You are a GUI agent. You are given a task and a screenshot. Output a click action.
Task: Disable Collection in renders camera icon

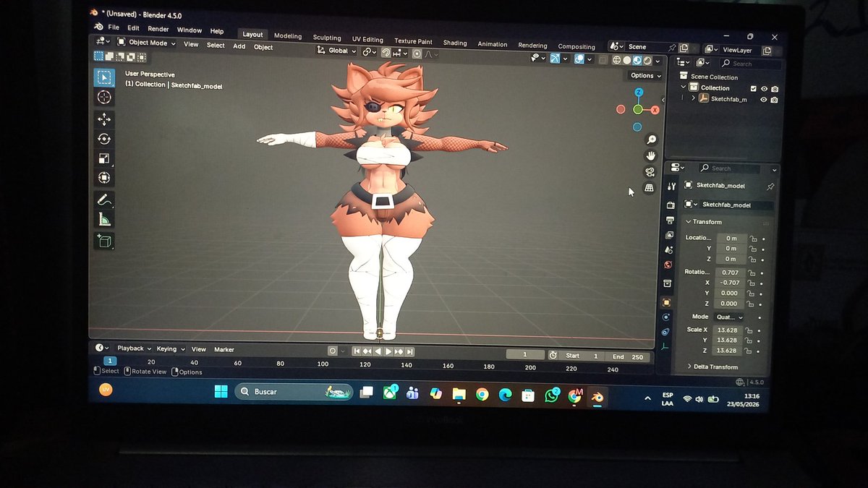pyautogui.click(x=775, y=89)
